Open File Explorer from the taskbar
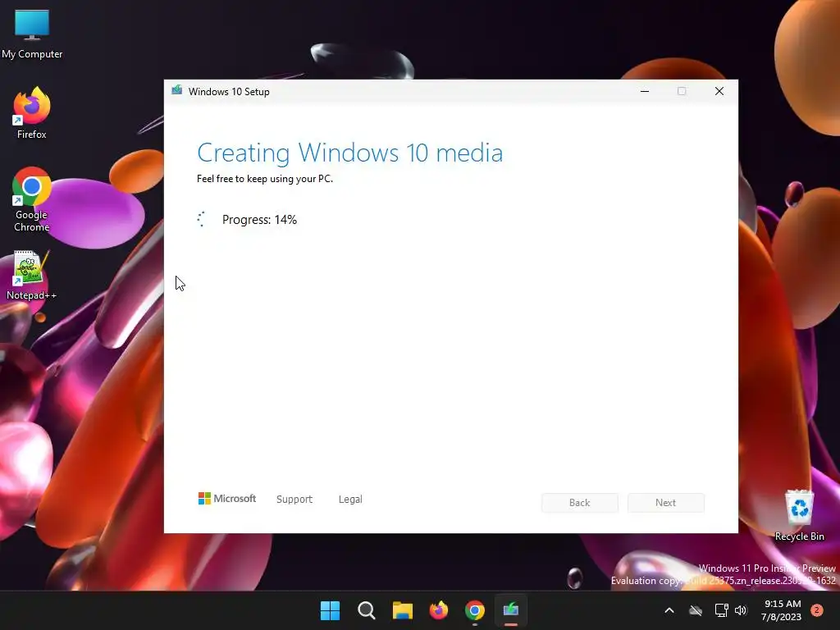The width and height of the screenshot is (840, 630). point(402,610)
